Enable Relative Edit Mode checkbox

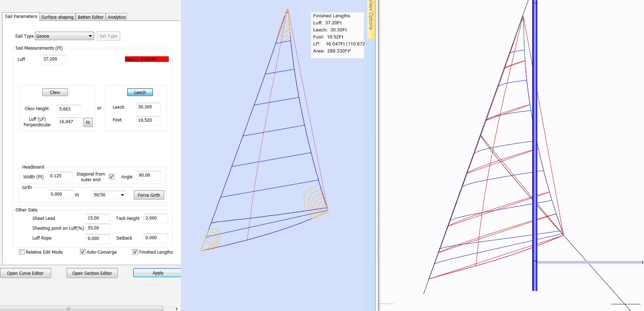(x=22, y=252)
